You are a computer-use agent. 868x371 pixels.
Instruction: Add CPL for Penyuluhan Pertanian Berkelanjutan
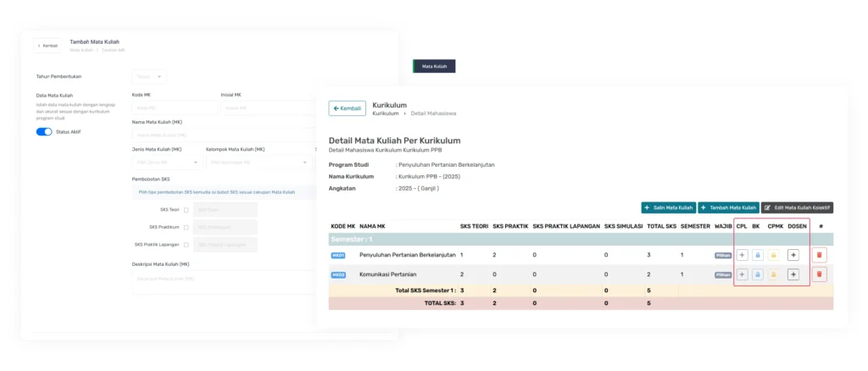(742, 256)
